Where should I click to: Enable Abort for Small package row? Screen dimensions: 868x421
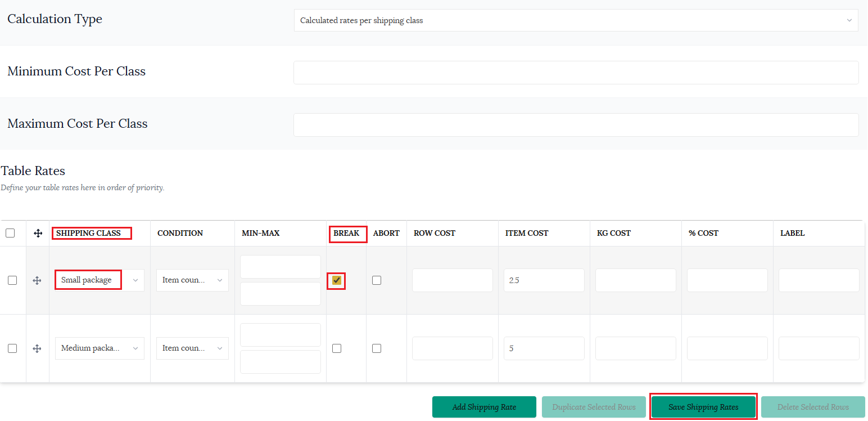point(377,280)
